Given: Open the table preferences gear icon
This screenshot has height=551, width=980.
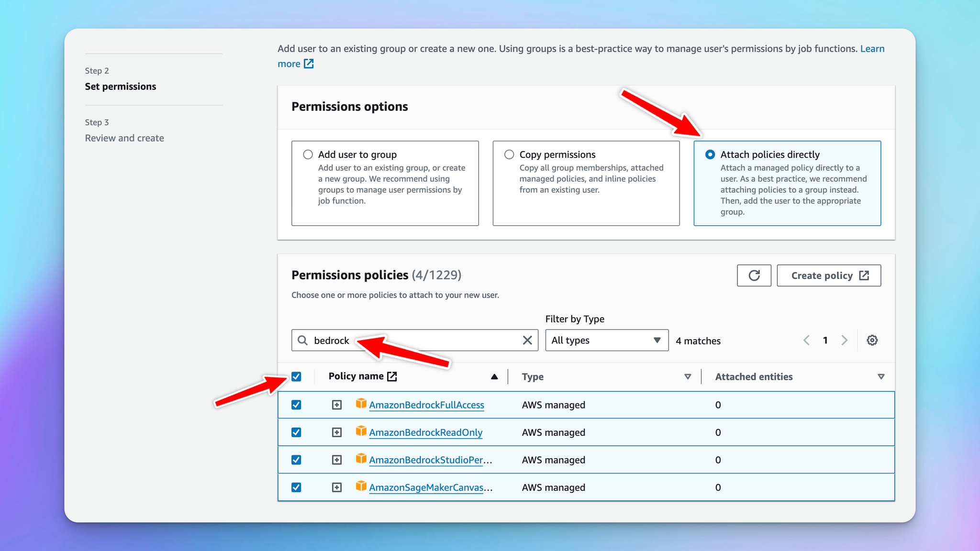Looking at the screenshot, I should point(872,340).
